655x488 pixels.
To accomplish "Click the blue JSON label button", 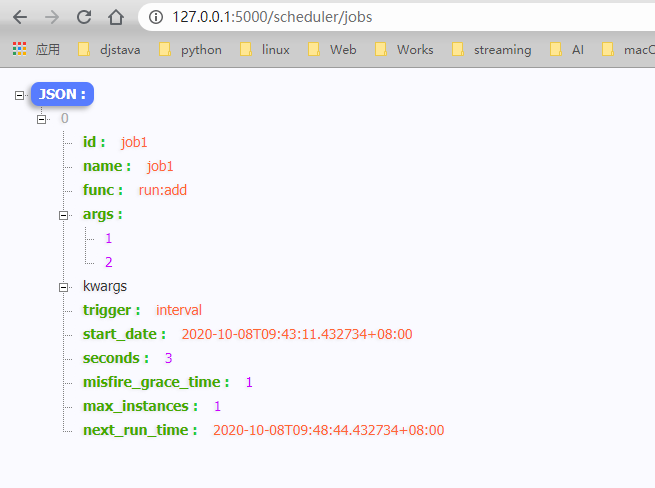I will point(62,94).
